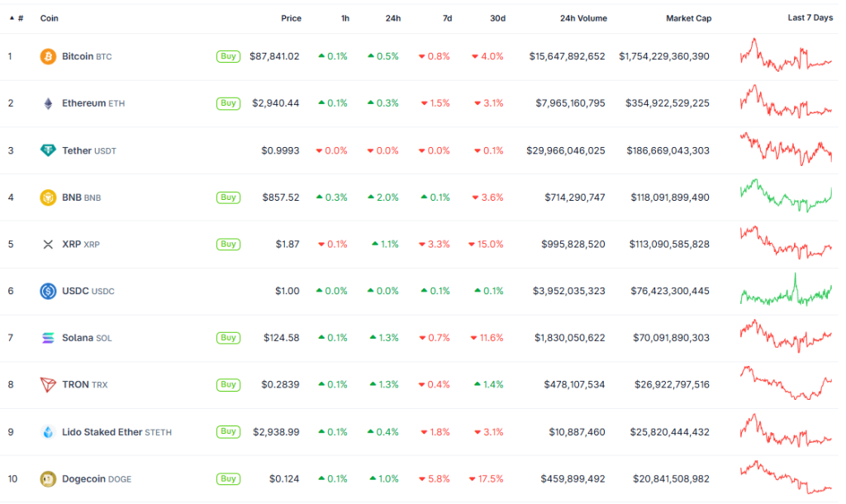Click the XRP logo icon
This screenshot has height=504, width=846.
tap(48, 245)
